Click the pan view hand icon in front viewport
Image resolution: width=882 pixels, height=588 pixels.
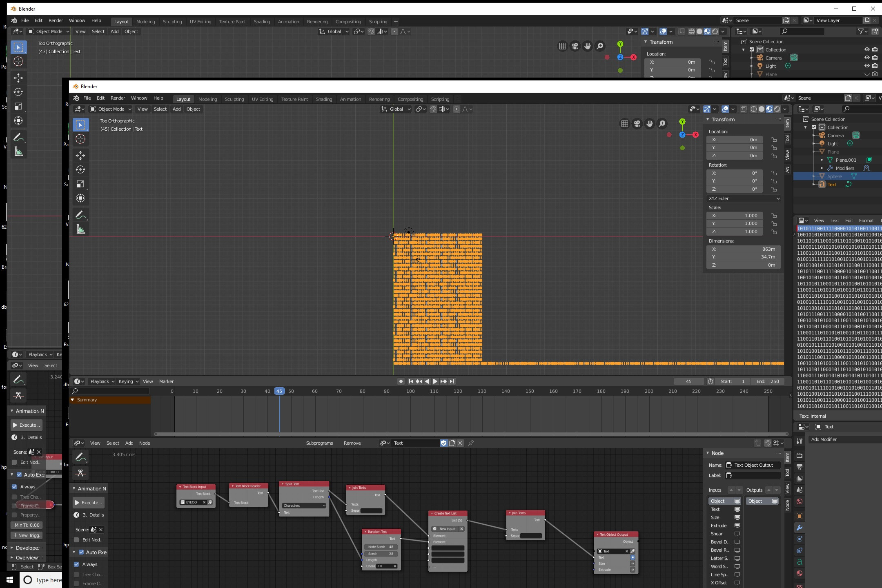click(x=650, y=124)
